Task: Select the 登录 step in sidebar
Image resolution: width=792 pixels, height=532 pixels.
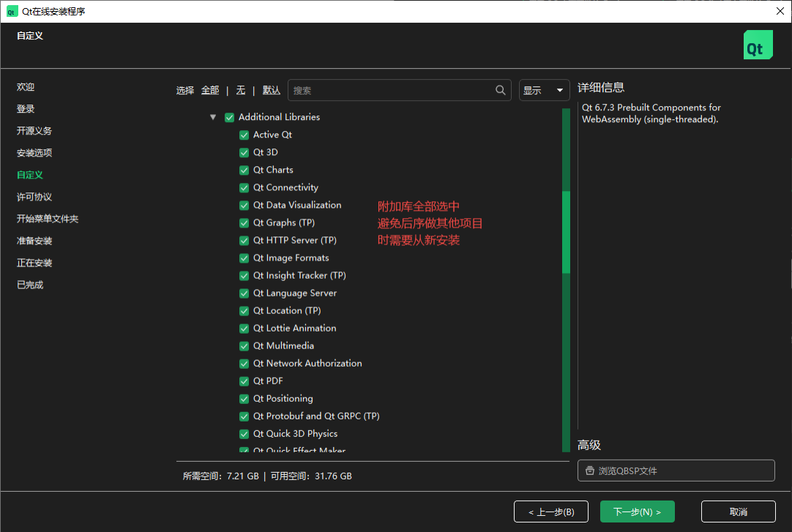Action: point(26,109)
